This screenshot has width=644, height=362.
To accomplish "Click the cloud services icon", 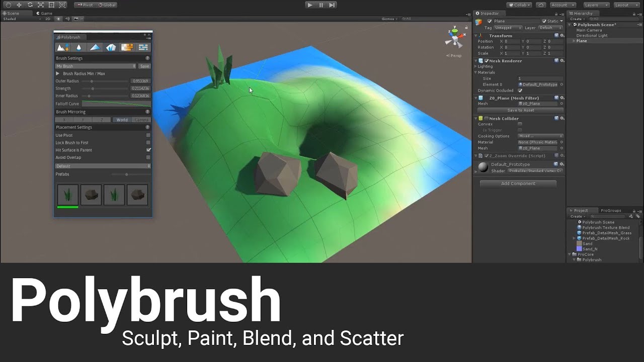I will click(541, 5).
